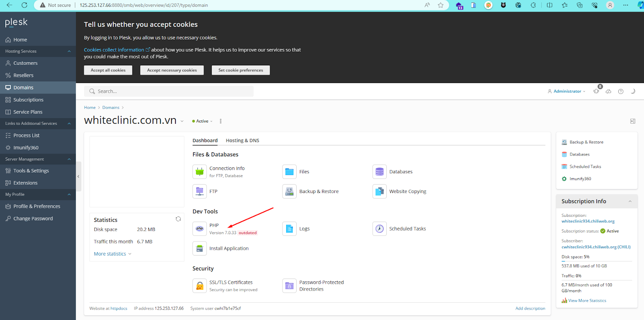Focus the Search input field

click(x=169, y=91)
